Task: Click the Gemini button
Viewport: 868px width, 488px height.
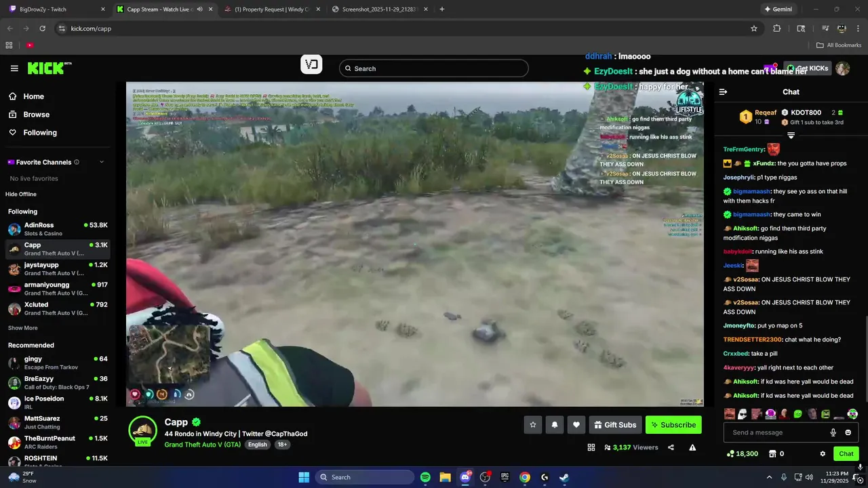Action: click(778, 9)
